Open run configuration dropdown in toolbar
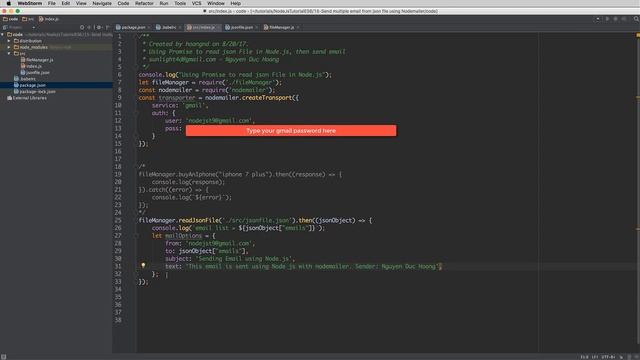This screenshot has width=640, height=360. (598, 19)
